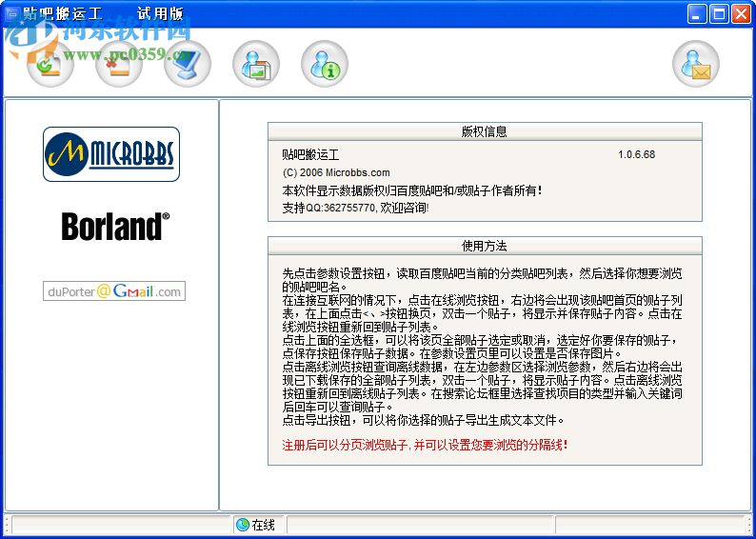756x539 pixels.
Task: Click the red 注册后可以分页浏览贴子 notice
Action: tap(426, 445)
